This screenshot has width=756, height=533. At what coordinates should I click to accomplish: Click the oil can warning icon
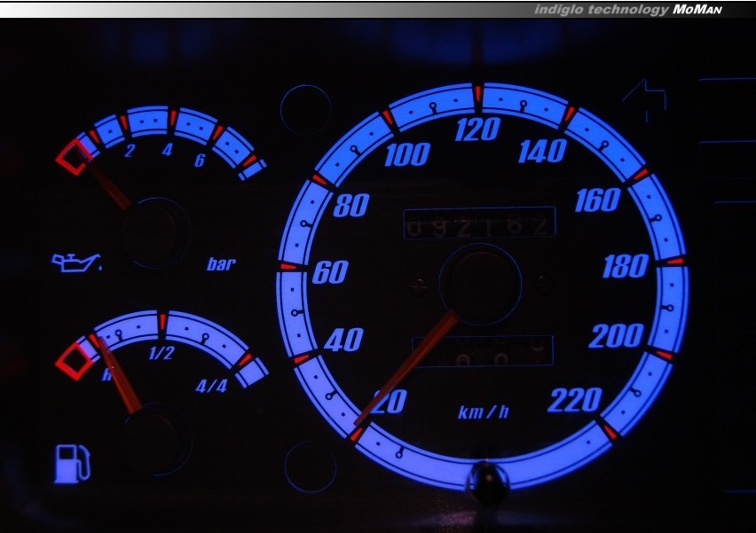click(x=77, y=263)
